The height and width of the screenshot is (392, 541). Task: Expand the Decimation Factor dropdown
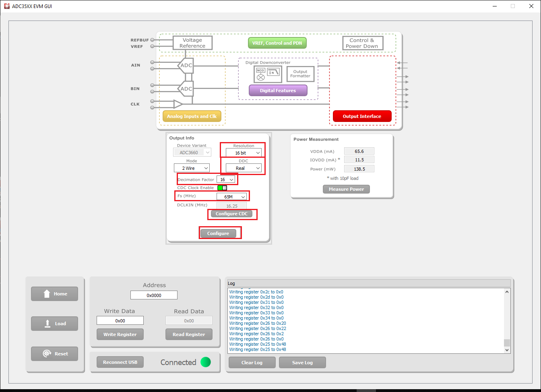click(226, 179)
